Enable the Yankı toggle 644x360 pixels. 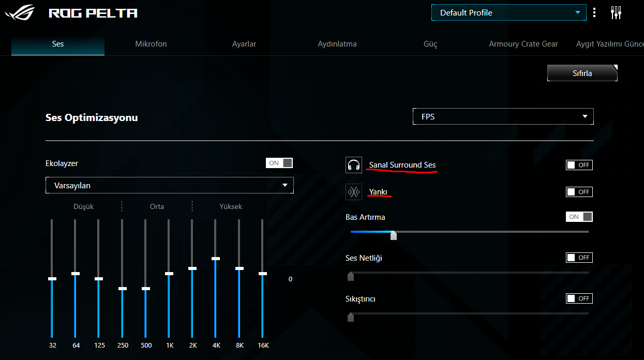click(579, 192)
